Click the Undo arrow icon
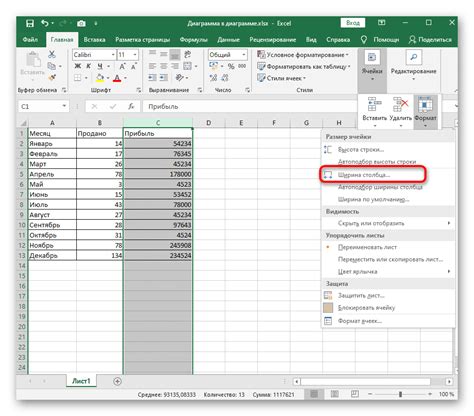Screen dimensions: 474x416 click(x=45, y=23)
